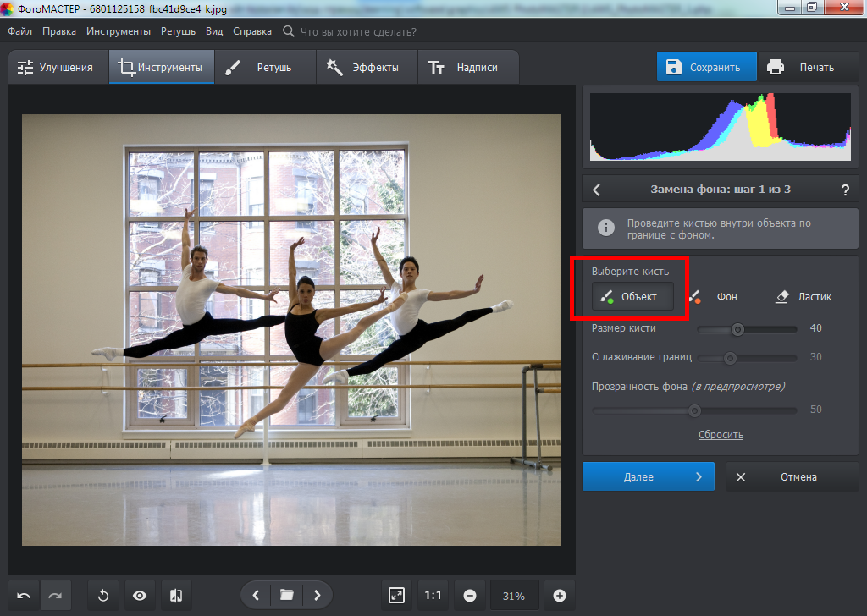Go to the next photo arrow
The image size is (867, 616).
click(317, 596)
